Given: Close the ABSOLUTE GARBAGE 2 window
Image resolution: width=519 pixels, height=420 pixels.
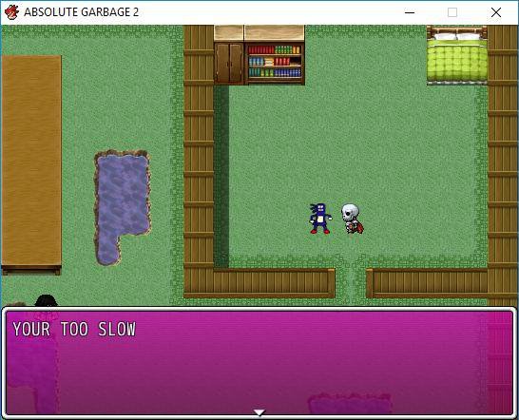Looking at the screenshot, I should tap(496, 12).
